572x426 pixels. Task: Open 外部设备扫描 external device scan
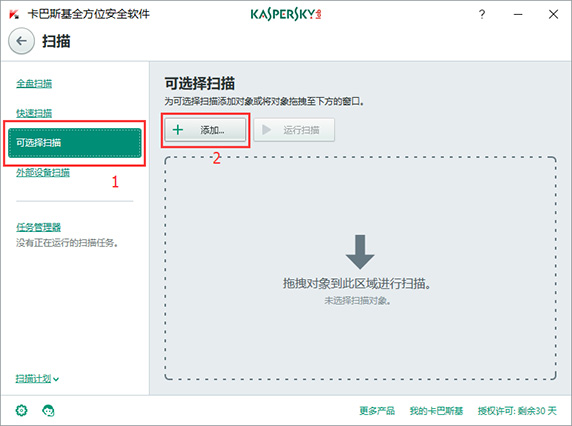tap(43, 172)
